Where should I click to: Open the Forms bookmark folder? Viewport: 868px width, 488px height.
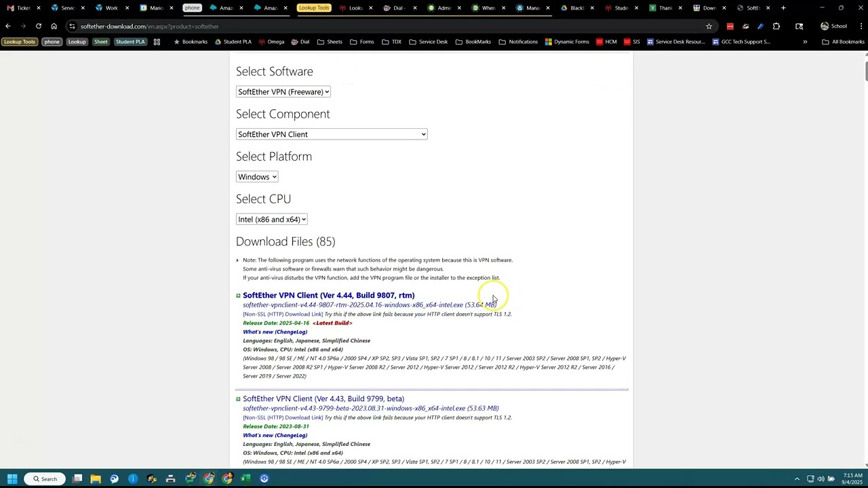pyautogui.click(x=362, y=42)
